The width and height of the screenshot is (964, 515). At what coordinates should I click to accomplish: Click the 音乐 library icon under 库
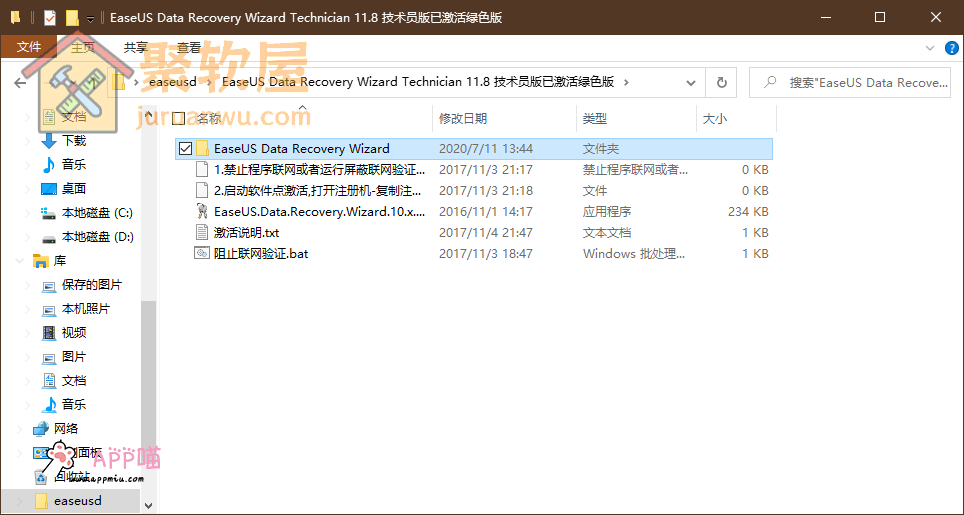tap(49, 404)
